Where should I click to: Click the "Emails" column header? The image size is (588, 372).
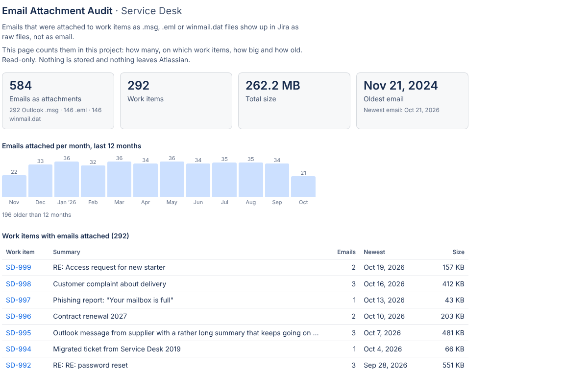(x=346, y=252)
